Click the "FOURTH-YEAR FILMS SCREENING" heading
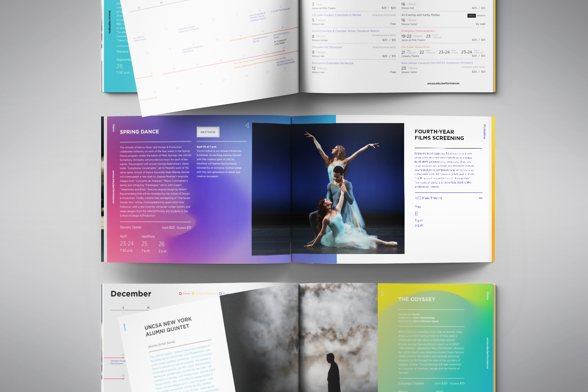The height and width of the screenshot is (392, 588). [x=439, y=135]
